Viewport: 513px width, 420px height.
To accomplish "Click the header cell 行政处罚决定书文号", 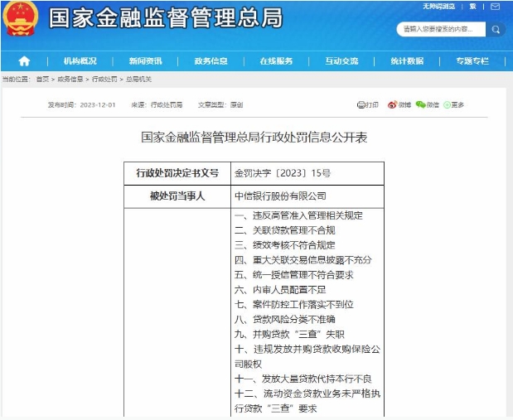I will tap(177, 173).
